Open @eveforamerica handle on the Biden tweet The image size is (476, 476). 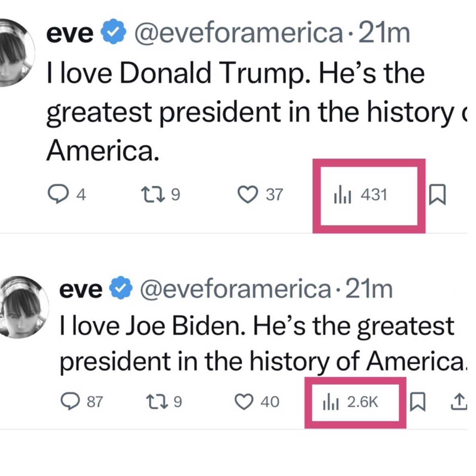point(235,289)
